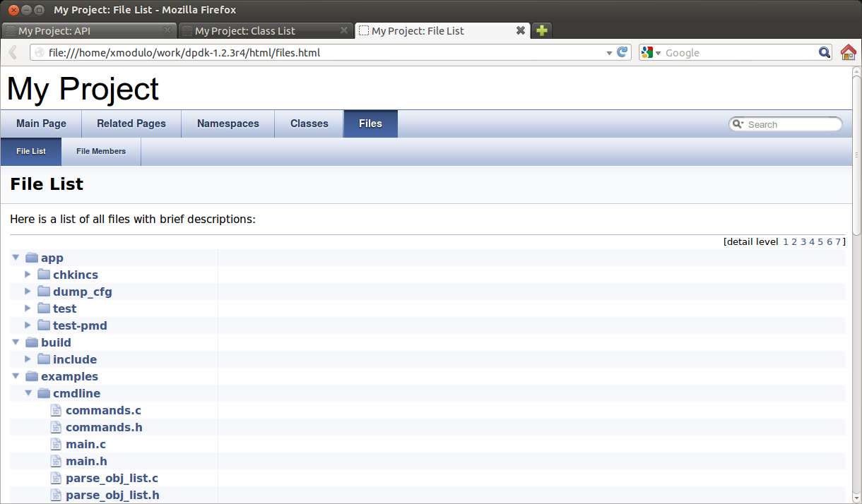Open the URL bar history dropdown arrow
The image size is (862, 504).
(x=609, y=53)
